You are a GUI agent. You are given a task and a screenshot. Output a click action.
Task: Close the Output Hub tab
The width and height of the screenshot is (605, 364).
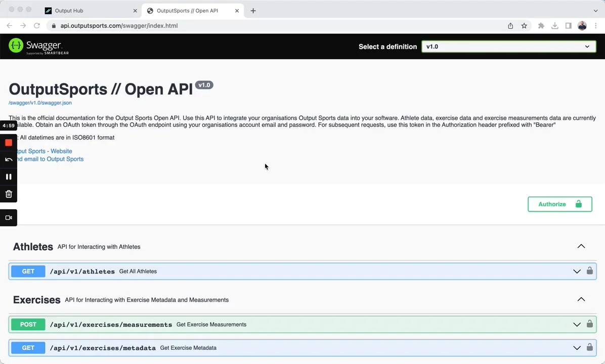[x=135, y=11]
